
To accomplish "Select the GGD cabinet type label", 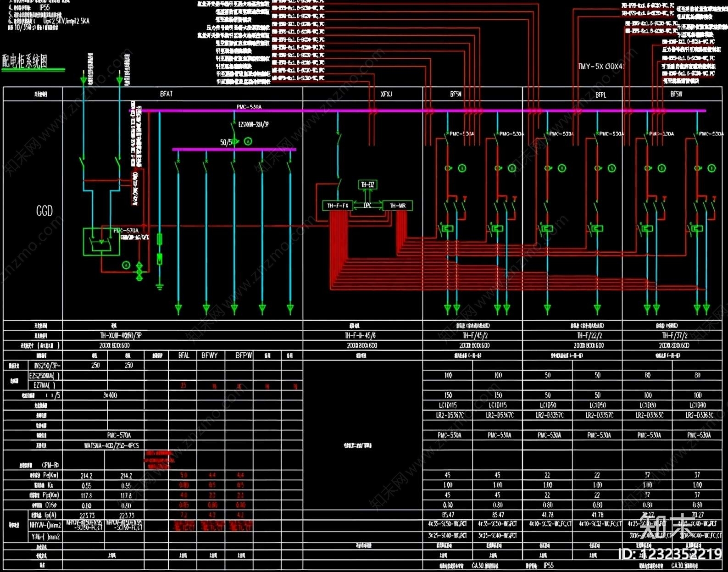I will point(44,211).
